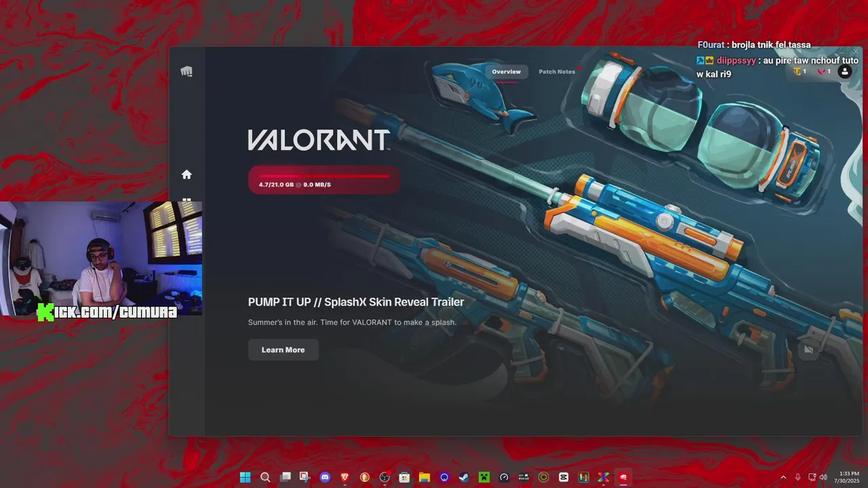Viewport: 868px width, 488px height.
Task: Open Brave browser from taskbar
Action: pyautogui.click(x=344, y=477)
